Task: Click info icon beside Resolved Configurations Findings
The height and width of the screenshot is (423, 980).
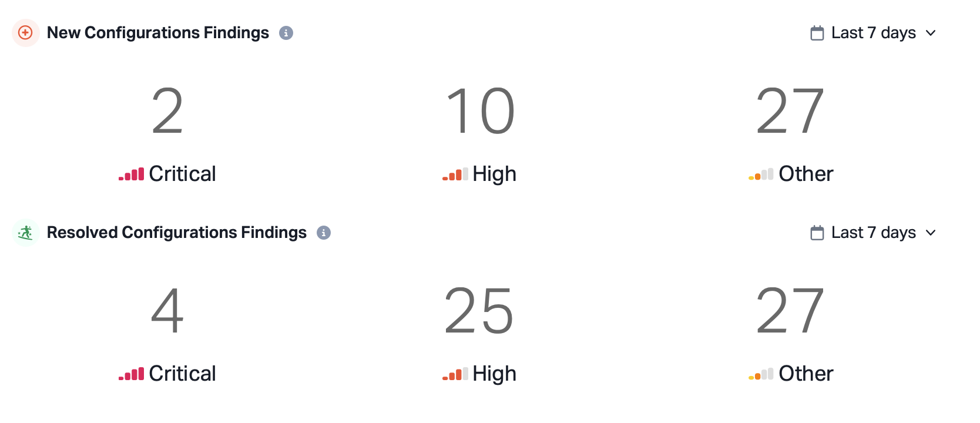Action: [x=324, y=233]
